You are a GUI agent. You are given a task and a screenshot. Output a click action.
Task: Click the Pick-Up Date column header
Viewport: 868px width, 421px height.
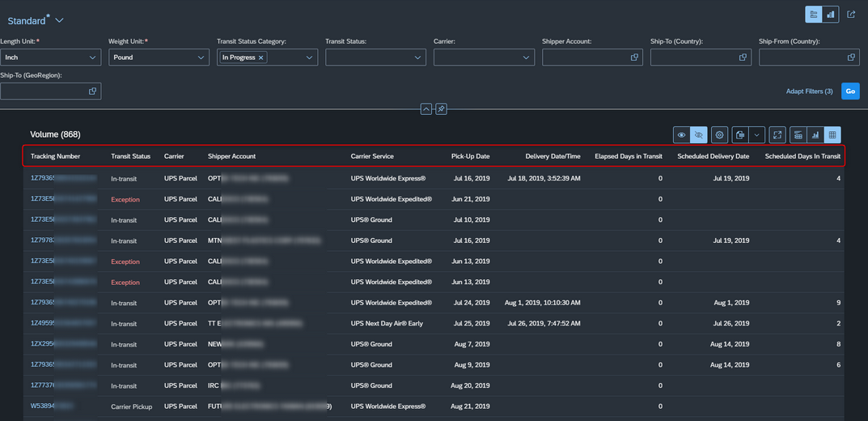click(471, 156)
